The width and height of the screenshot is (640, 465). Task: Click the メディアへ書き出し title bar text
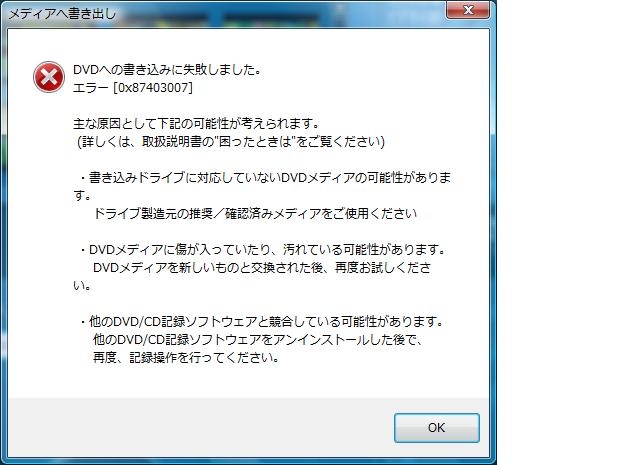(62, 14)
